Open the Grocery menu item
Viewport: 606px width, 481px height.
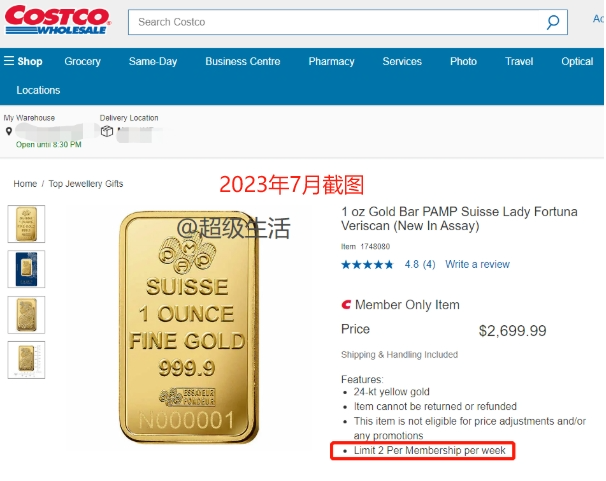tap(83, 61)
